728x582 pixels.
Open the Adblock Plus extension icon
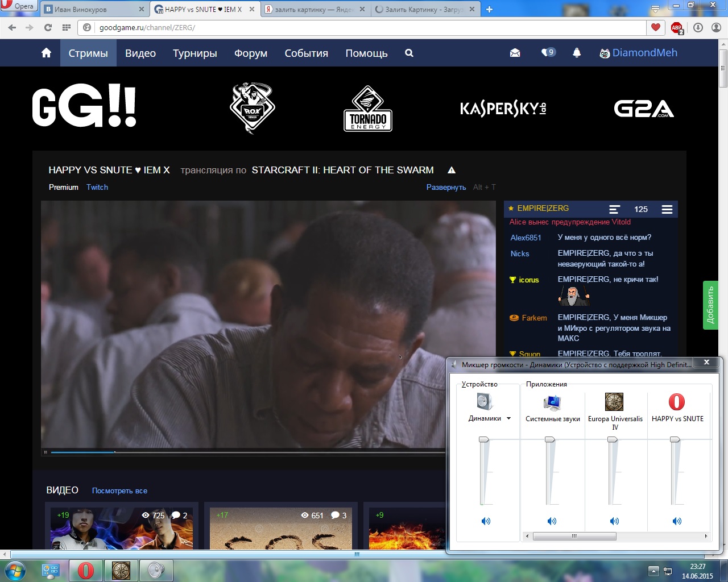[677, 28]
